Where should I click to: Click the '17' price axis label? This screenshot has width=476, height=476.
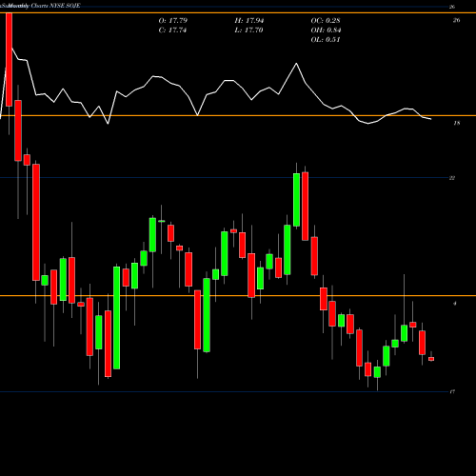452,391
